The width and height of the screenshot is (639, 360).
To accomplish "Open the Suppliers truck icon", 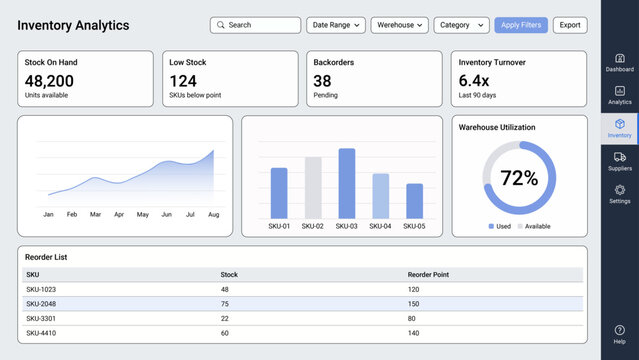I will click(x=619, y=157).
